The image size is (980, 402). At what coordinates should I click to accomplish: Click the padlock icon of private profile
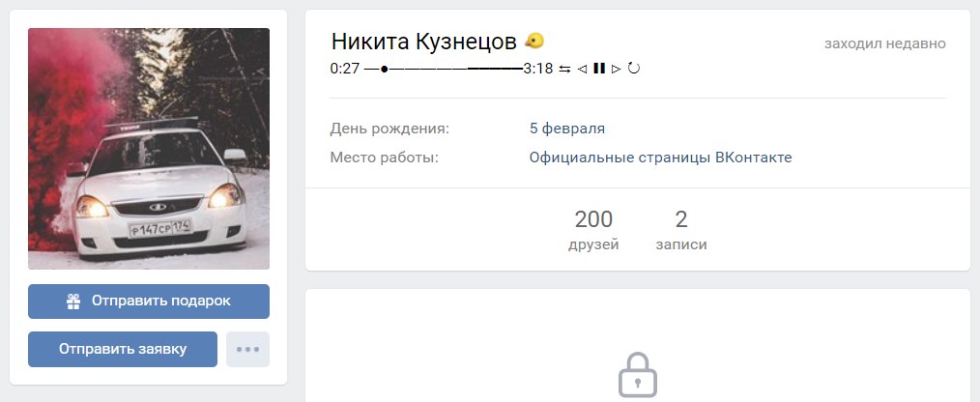click(x=638, y=374)
